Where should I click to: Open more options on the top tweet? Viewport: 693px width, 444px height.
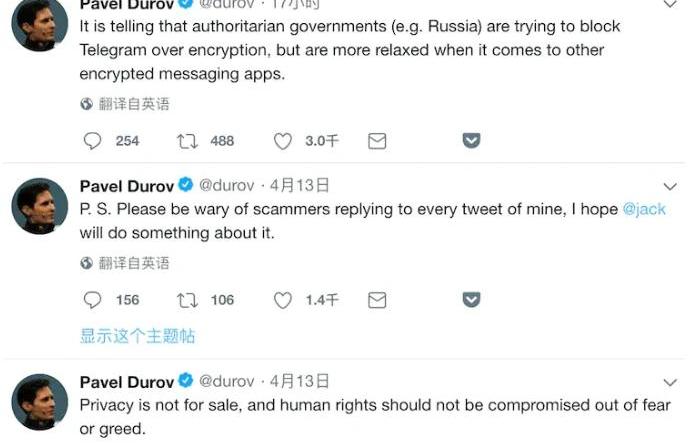click(670, 4)
